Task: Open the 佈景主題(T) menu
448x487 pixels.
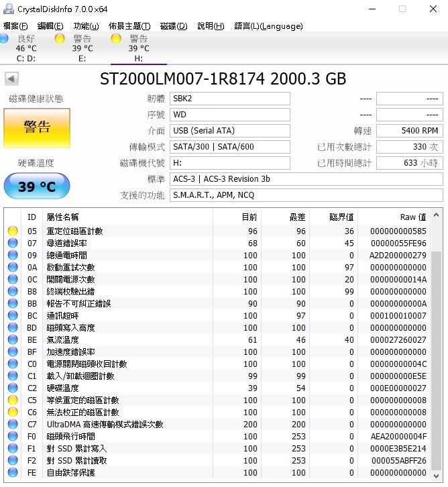Action: pyautogui.click(x=129, y=26)
